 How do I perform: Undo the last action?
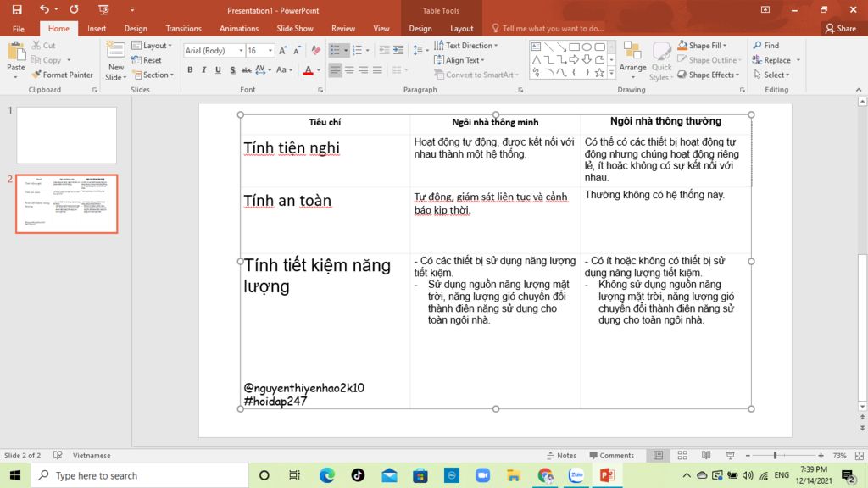pyautogui.click(x=44, y=9)
